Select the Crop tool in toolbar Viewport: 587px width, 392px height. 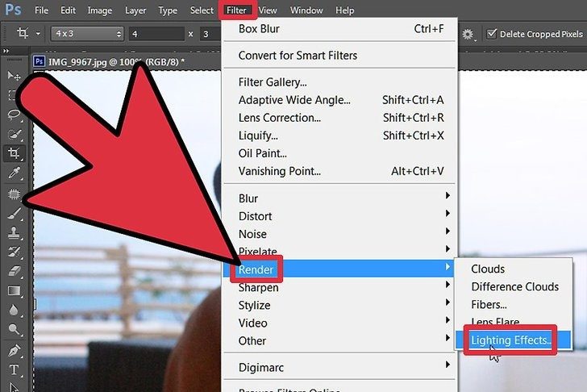coord(14,154)
